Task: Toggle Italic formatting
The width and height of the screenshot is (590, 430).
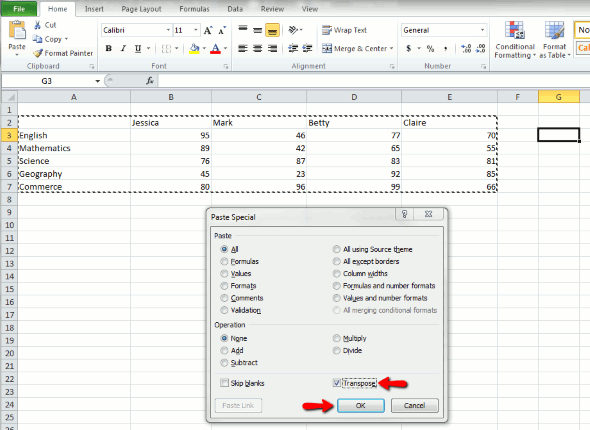Action: click(123, 48)
